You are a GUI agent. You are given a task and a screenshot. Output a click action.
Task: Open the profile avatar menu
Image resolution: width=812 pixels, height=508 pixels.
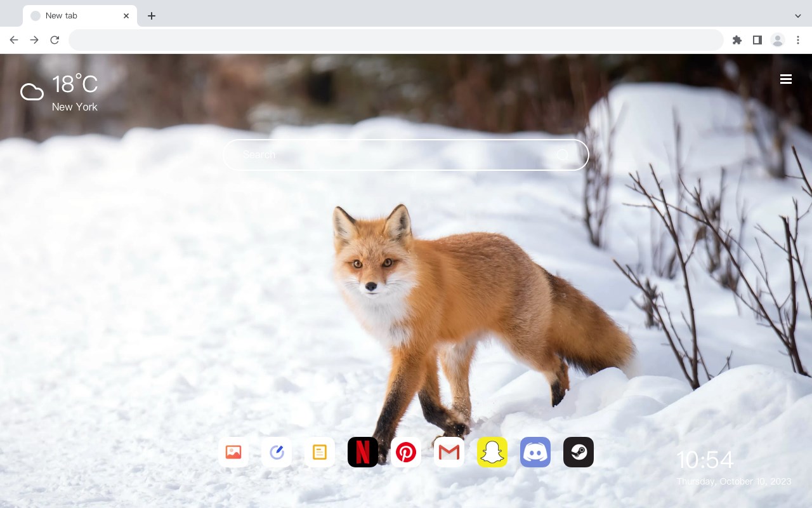[778, 40]
